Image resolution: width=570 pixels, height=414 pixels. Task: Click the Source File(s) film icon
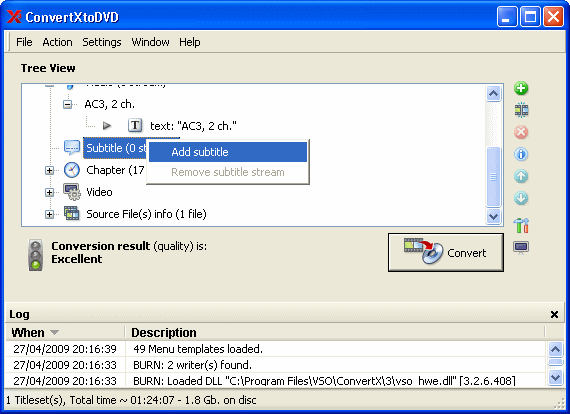(72, 213)
